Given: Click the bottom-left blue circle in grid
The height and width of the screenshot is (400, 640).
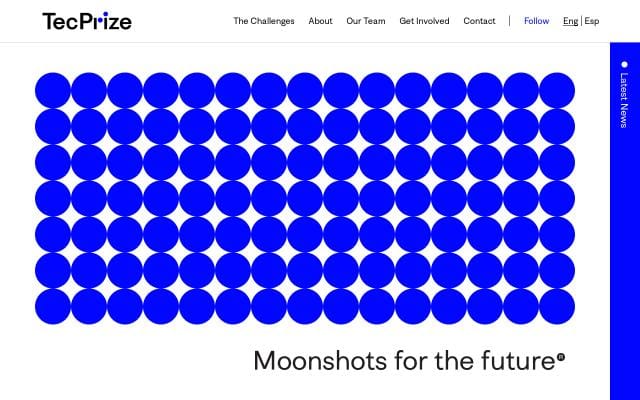Looking at the screenshot, I should [x=53, y=306].
